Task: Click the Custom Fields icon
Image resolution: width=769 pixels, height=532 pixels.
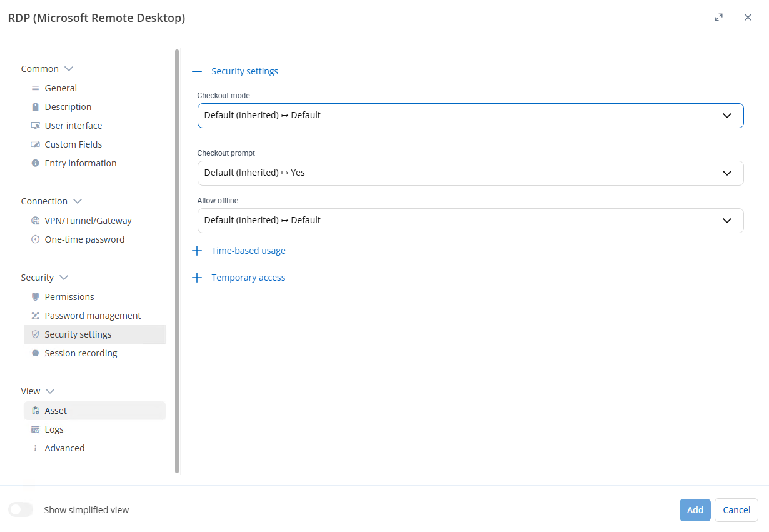Action: tap(36, 144)
